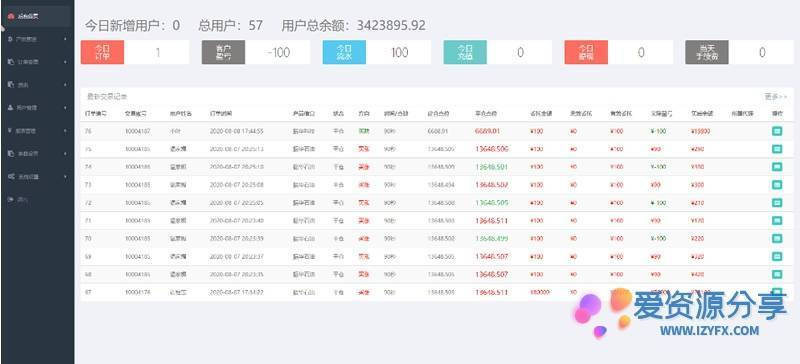Open details icon for order 73

coord(777,185)
